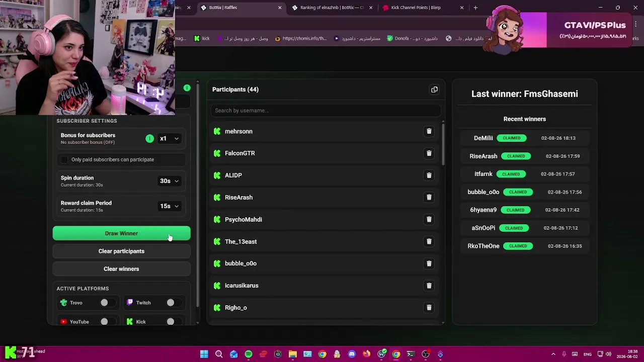Copy the participants list with the copy icon
The image size is (644, 362).
pyautogui.click(x=434, y=89)
